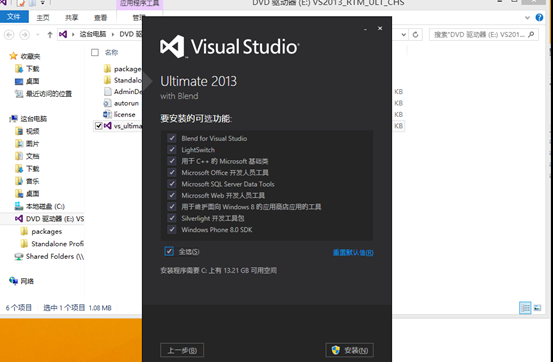Select the AdminDeployment file
553x362 pixels.
coord(127,91)
